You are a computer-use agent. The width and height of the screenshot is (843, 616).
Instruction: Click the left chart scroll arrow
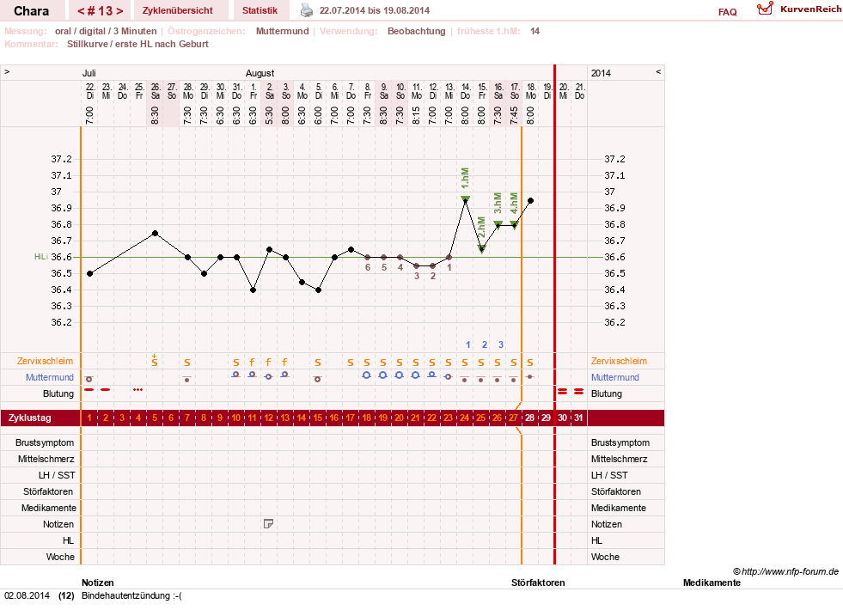click(x=7, y=71)
